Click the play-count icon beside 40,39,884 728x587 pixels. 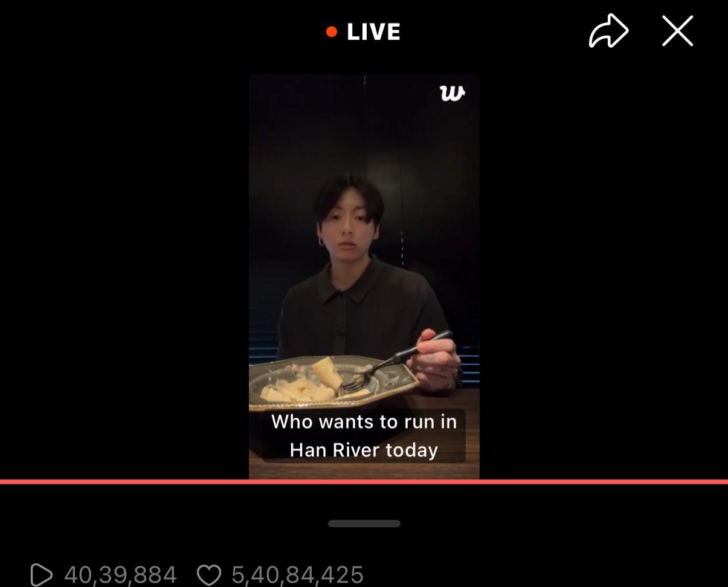(x=41, y=575)
